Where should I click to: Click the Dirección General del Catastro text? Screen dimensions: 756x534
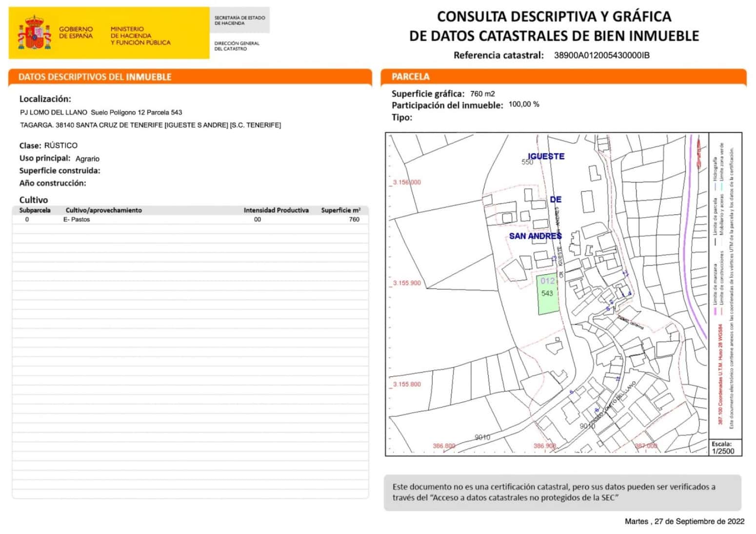point(237,46)
